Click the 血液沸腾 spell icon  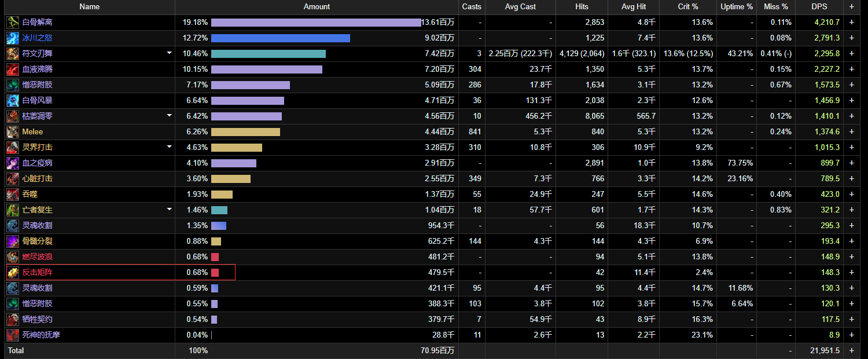13,69
